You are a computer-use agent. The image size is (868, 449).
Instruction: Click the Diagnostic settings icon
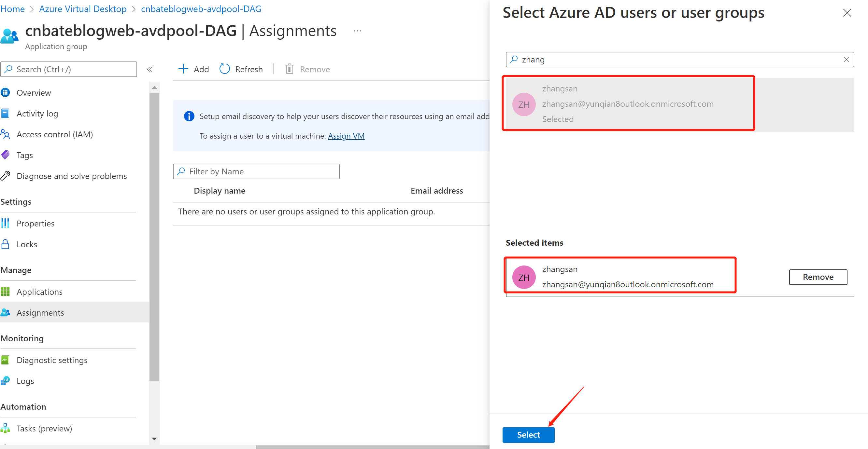coord(5,360)
